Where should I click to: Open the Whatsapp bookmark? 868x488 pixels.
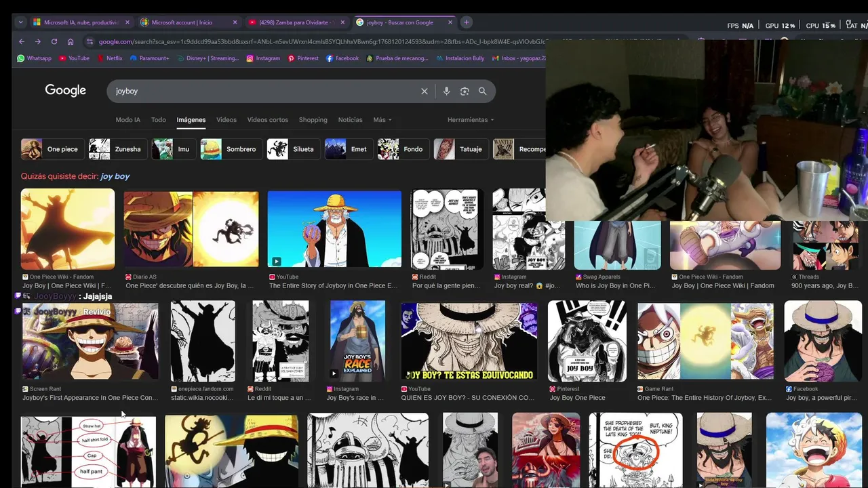[34, 58]
